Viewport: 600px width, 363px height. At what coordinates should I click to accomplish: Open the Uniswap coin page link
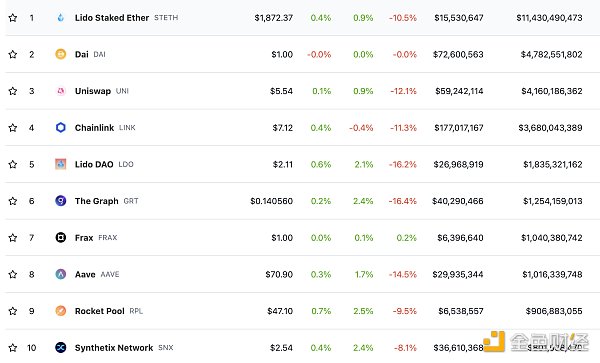(102, 91)
